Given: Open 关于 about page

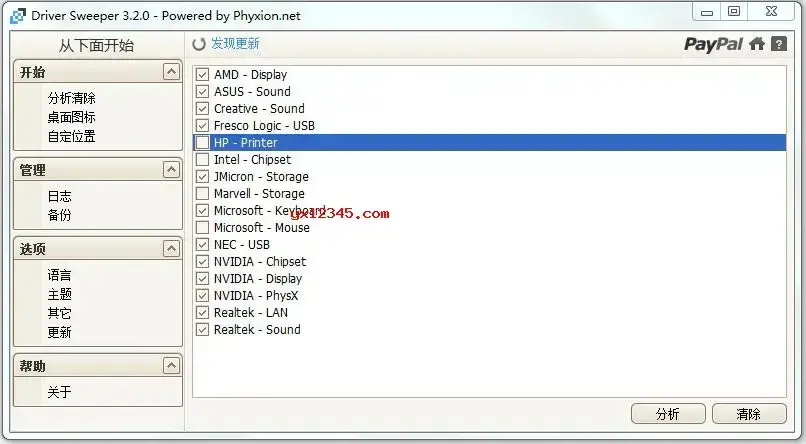Looking at the screenshot, I should click(x=60, y=392).
